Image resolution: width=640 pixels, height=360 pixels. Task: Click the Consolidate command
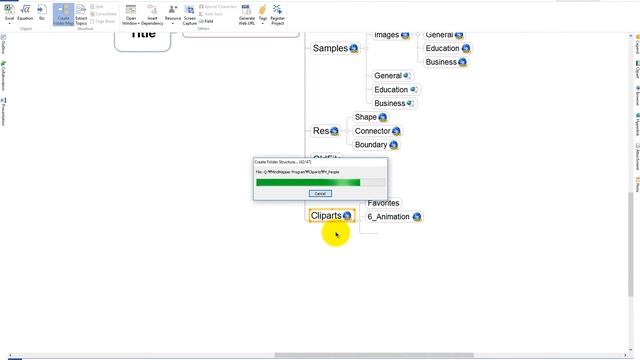click(104, 14)
